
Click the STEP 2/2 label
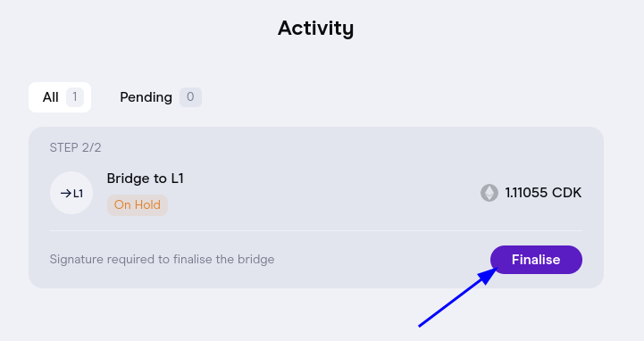point(75,147)
